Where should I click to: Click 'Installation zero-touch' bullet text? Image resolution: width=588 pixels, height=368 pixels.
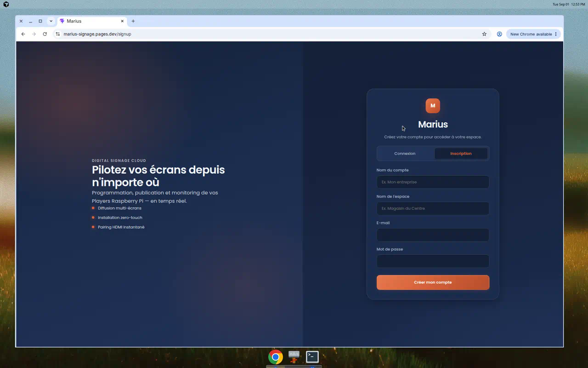[x=120, y=218]
